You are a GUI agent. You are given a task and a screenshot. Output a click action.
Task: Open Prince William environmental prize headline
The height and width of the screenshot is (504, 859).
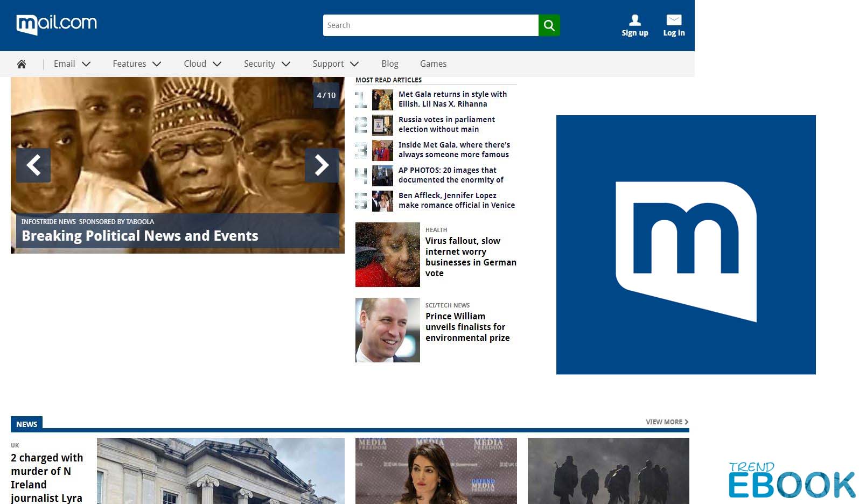point(467,327)
